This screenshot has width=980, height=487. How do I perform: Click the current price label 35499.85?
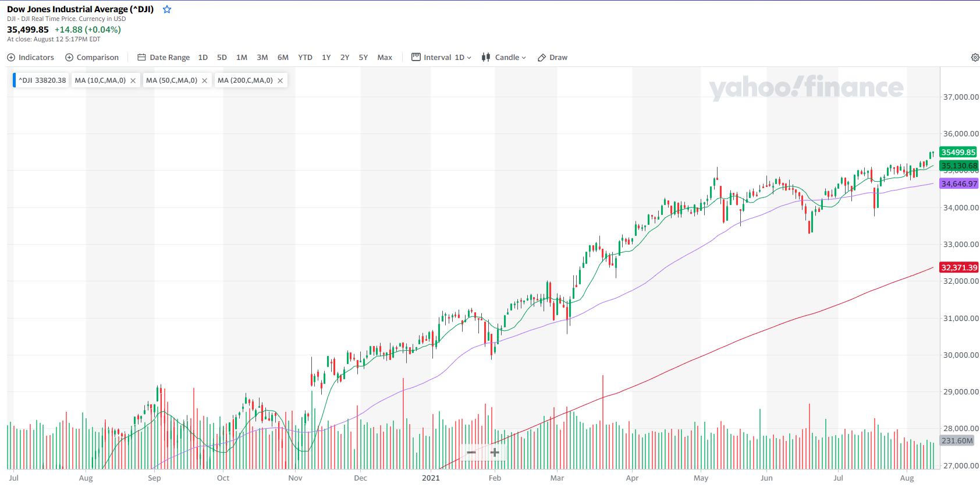coord(958,152)
